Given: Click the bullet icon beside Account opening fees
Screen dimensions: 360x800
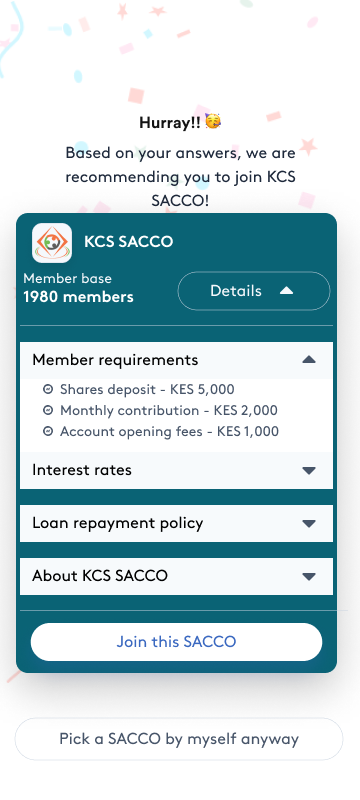Looking at the screenshot, I should pyautogui.click(x=48, y=432).
